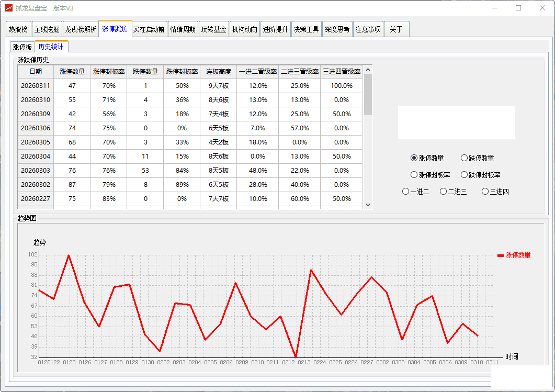Go to the 情绪周期 tab
This screenshot has width=555, height=392.
tap(183, 29)
